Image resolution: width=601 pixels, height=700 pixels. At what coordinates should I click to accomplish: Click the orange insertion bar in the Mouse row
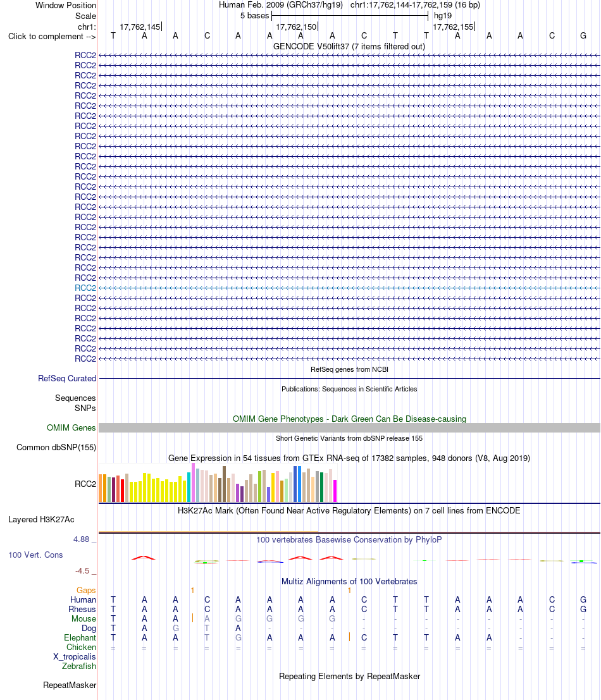tap(192, 618)
